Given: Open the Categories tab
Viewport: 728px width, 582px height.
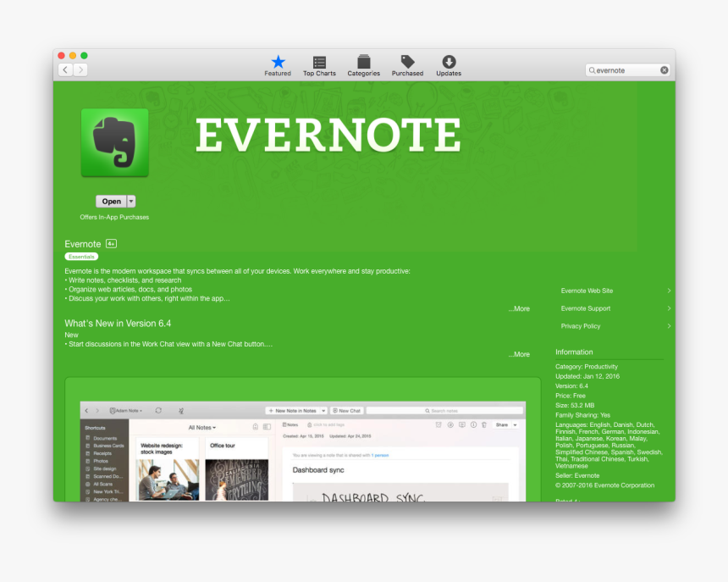Looking at the screenshot, I should click(x=363, y=65).
